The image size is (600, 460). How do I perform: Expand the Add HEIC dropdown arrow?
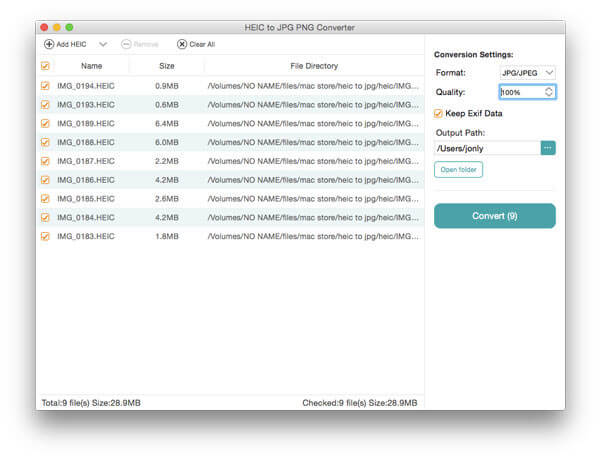click(103, 44)
